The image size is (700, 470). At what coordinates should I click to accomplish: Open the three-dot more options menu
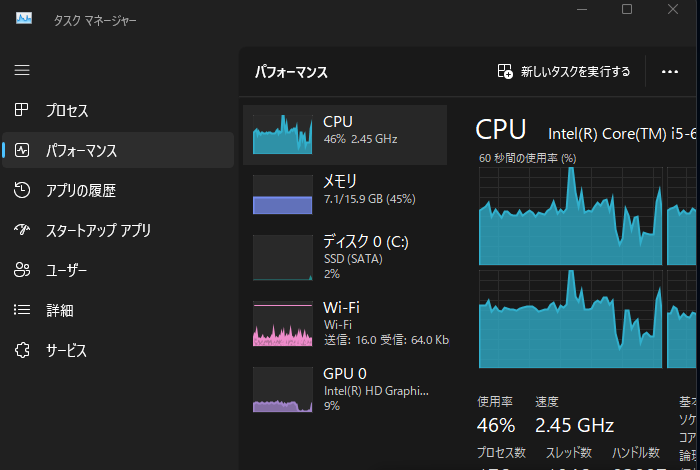pyautogui.click(x=670, y=72)
